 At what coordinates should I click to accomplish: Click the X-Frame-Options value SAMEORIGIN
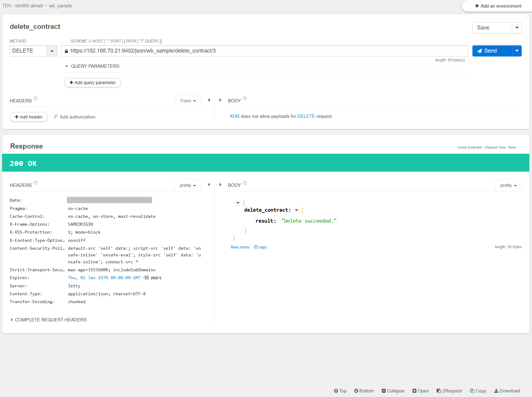[x=81, y=224]
